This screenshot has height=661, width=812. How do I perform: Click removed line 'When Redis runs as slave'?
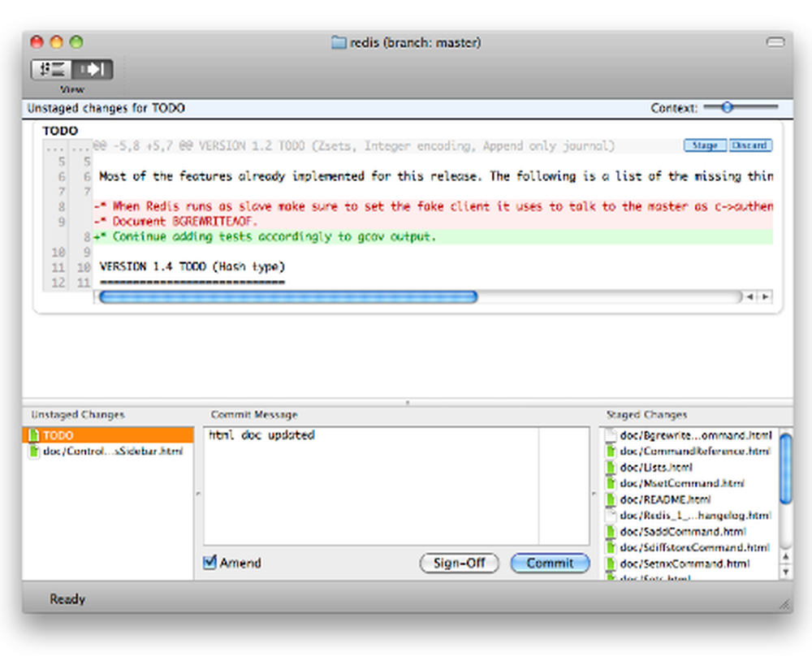click(x=433, y=206)
